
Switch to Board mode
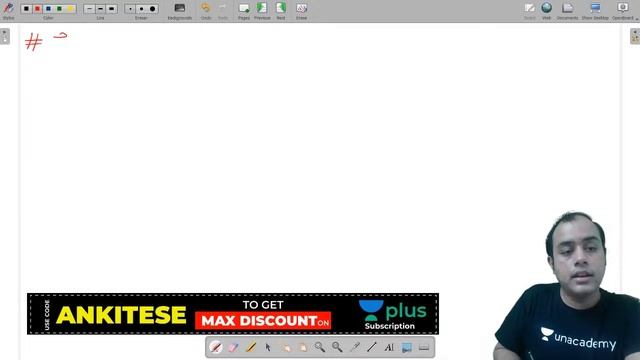(529, 11)
